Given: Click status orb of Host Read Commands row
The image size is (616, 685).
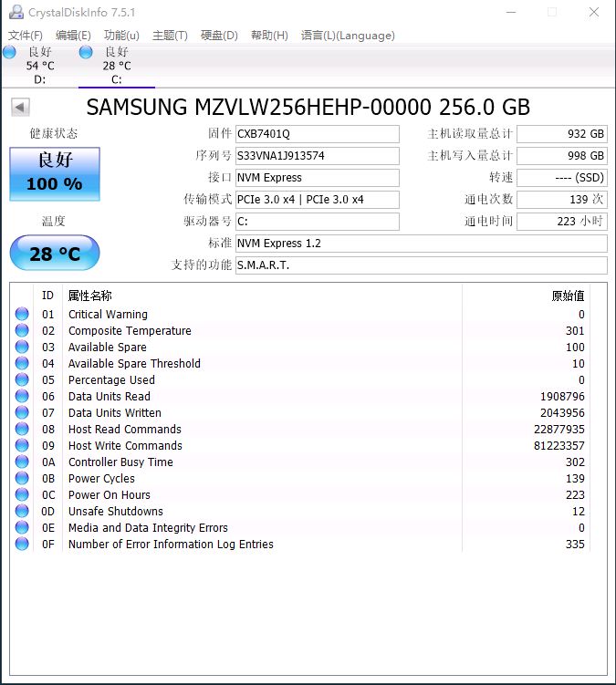Looking at the screenshot, I should pos(22,429).
